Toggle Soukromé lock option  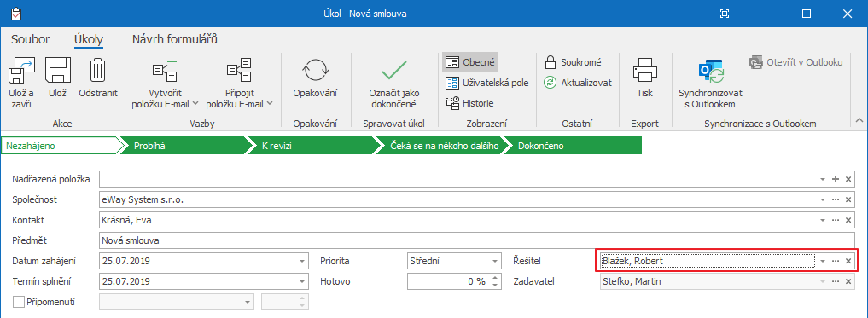[x=573, y=62]
